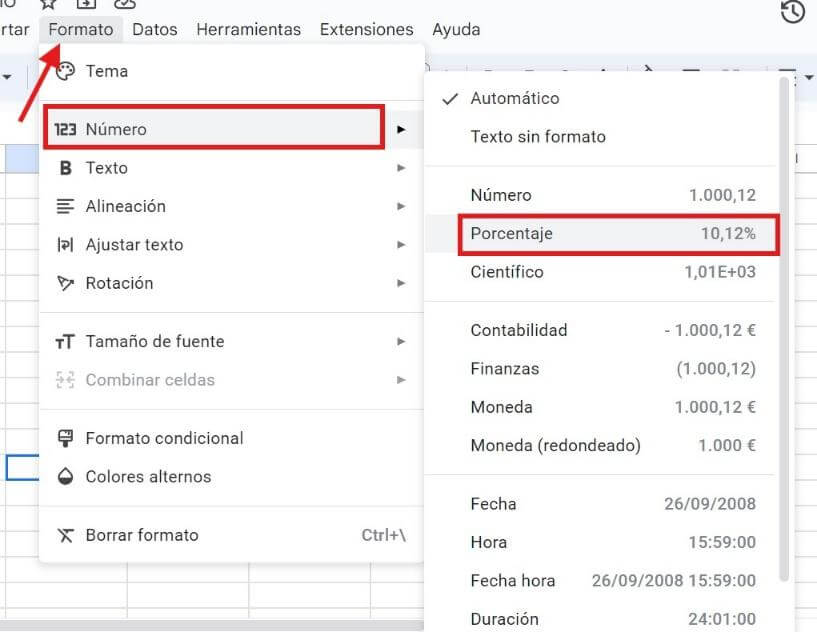This screenshot has width=817, height=632.
Task: Click the Ajustar texto wrap icon
Action: coord(64,245)
